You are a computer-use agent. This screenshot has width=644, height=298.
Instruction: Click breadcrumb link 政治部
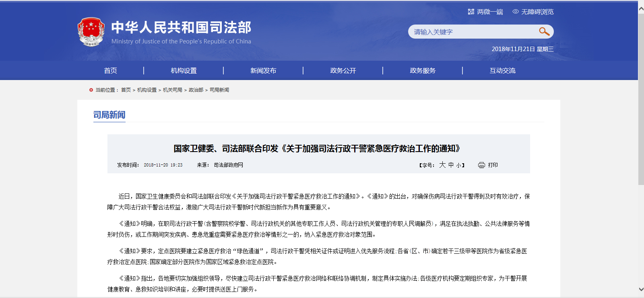[196, 90]
